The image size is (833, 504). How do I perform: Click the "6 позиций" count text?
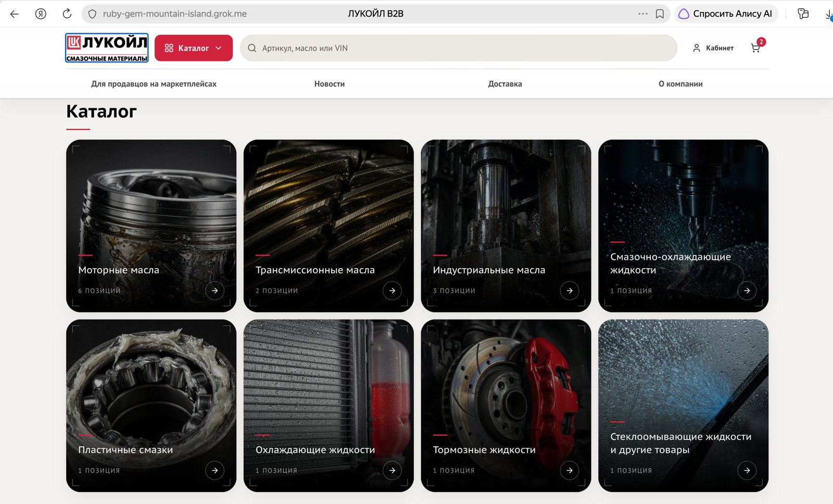pos(99,291)
